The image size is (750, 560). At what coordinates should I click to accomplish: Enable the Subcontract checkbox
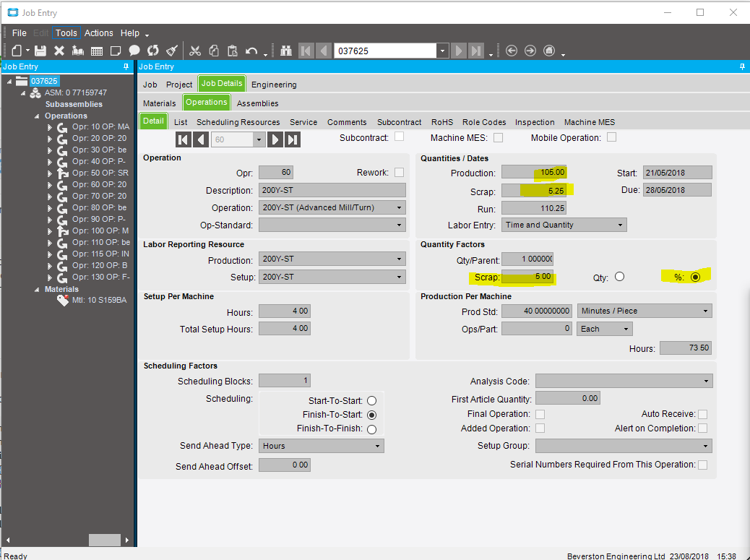pyautogui.click(x=399, y=137)
